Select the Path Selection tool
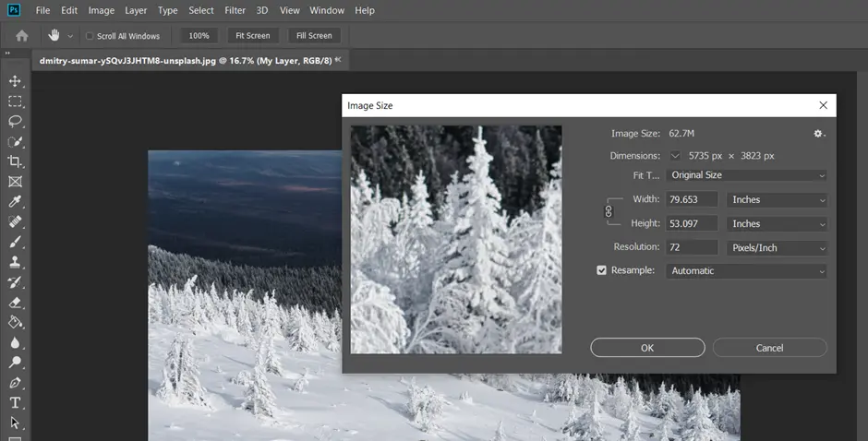The width and height of the screenshot is (868, 441). point(15,423)
